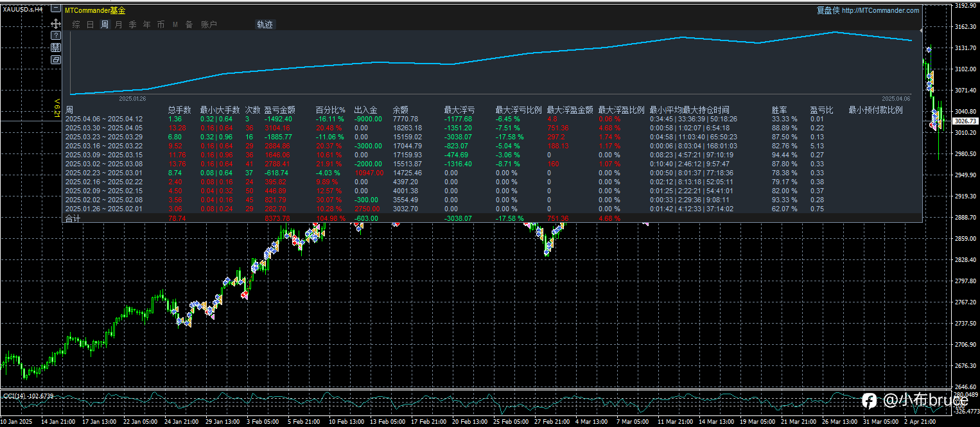Click the overlapping windows restore icon

(56, 60)
